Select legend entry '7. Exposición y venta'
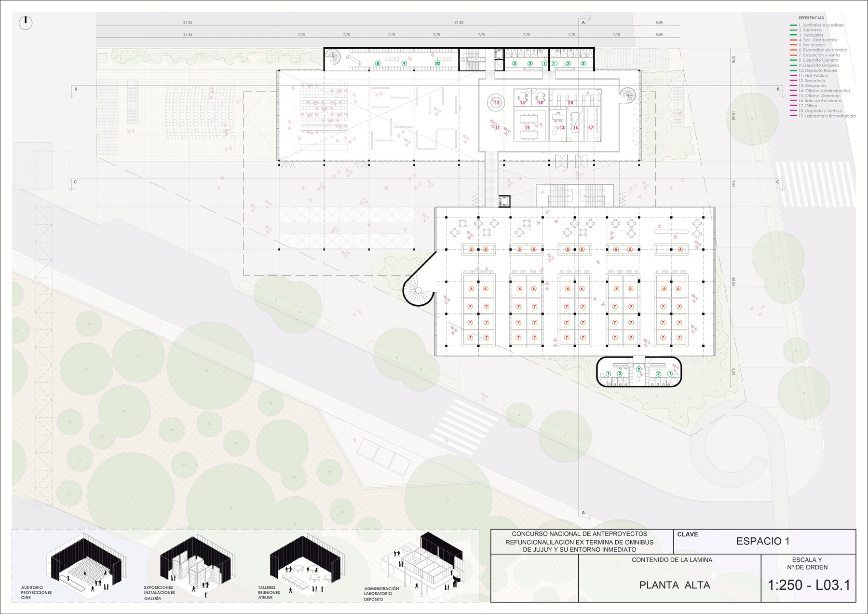This screenshot has width=868, height=614. pyautogui.click(x=819, y=55)
